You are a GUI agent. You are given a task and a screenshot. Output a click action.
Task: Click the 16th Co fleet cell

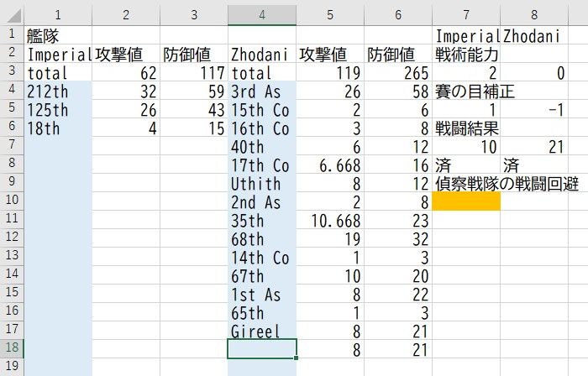(262, 128)
